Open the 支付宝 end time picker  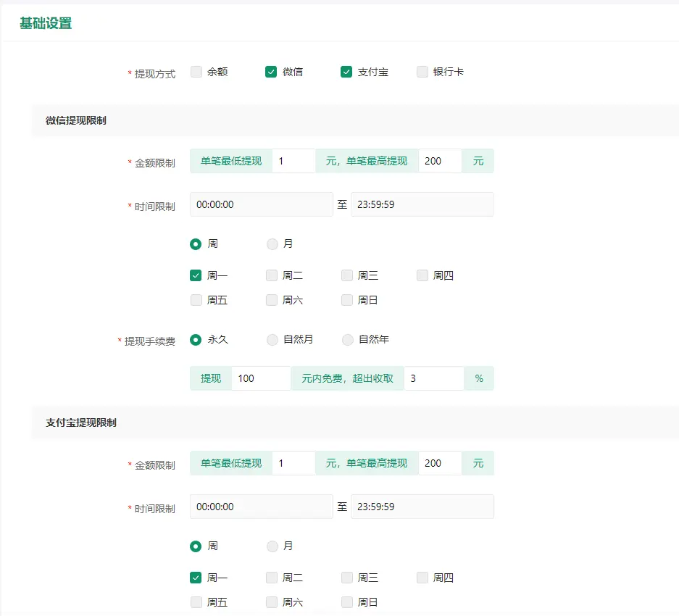422,507
